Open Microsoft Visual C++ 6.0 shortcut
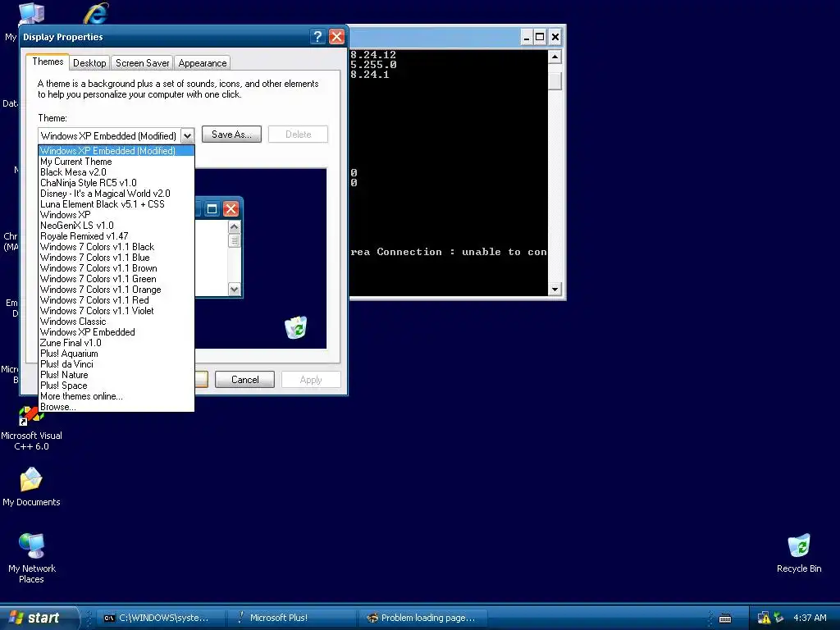The image size is (840, 630). pos(31,428)
